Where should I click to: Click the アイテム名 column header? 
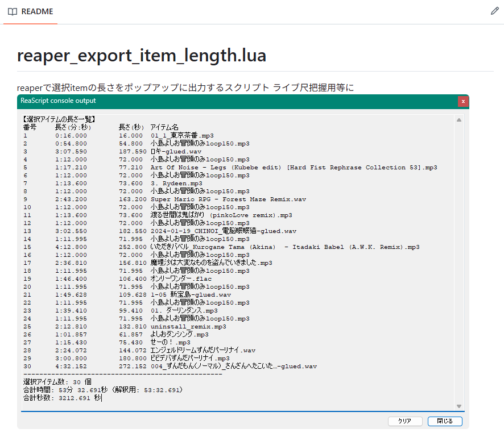pyautogui.click(x=164, y=127)
